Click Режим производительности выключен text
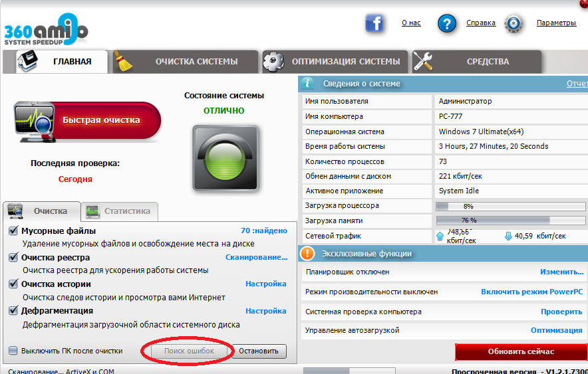Viewport: 588px width, 374px height. click(x=371, y=292)
